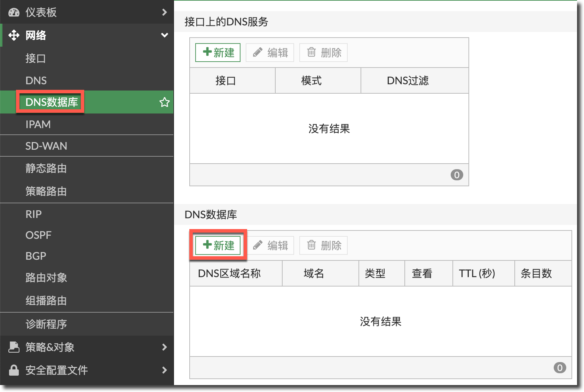Select the BGP menu entry
584x392 pixels.
click(x=36, y=256)
